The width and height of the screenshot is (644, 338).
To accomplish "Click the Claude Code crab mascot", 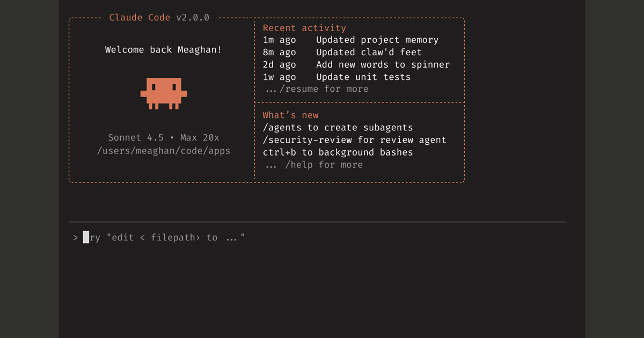I will (164, 94).
